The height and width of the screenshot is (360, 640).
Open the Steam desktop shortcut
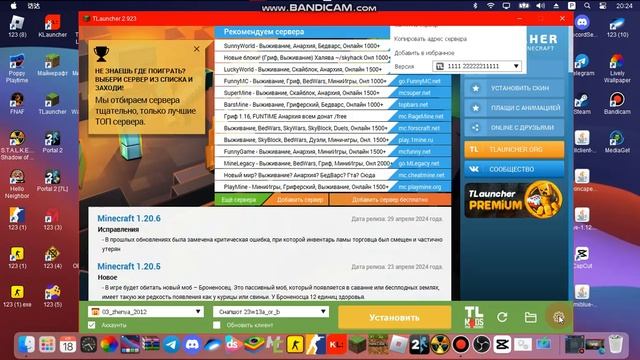[x=582, y=103]
